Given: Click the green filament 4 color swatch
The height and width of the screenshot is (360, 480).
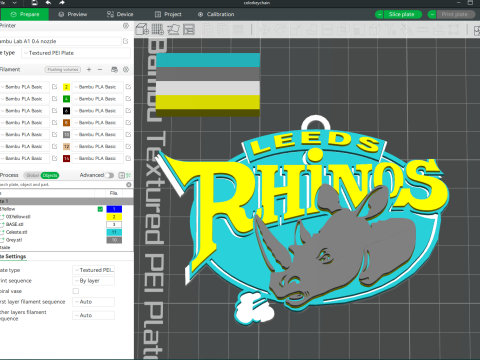Looking at the screenshot, I should coord(66,99).
